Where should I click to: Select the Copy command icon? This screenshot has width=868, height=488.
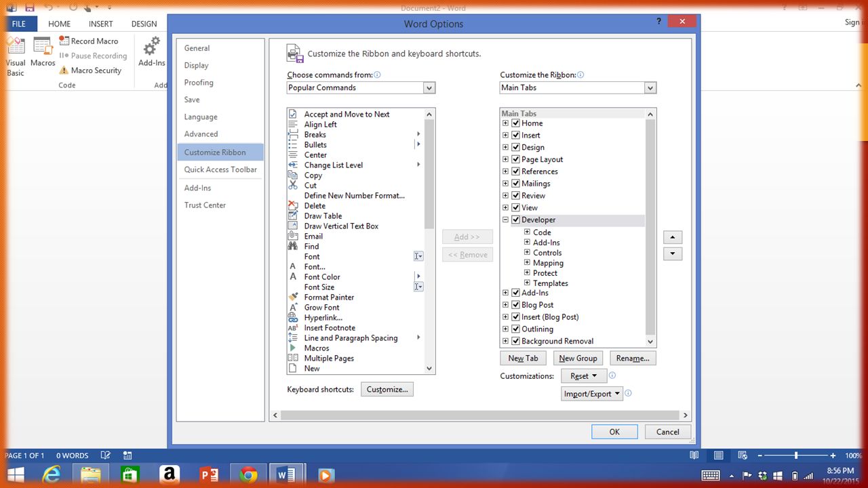pos(293,175)
